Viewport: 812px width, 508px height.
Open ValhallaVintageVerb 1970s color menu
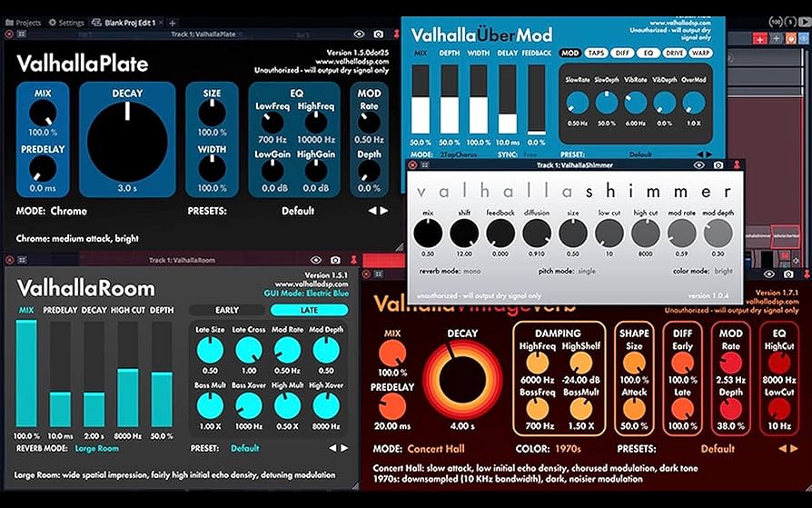[568, 449]
